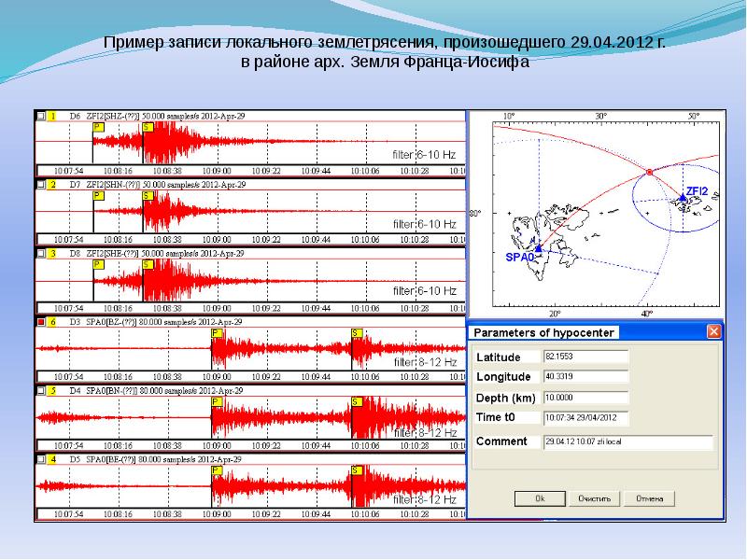The height and width of the screenshot is (560, 747).
Task: Toggle checkbox for ZFI2 SHN channel 2
Action: pyautogui.click(x=41, y=184)
